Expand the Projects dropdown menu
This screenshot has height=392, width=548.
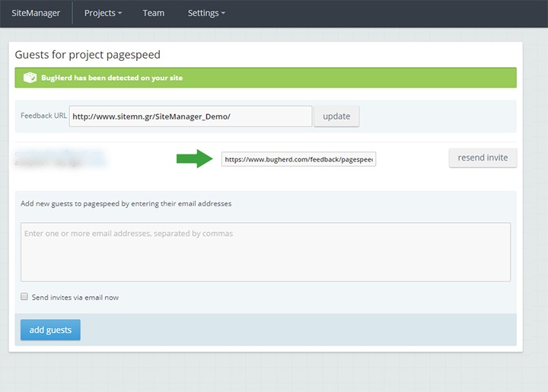(103, 13)
